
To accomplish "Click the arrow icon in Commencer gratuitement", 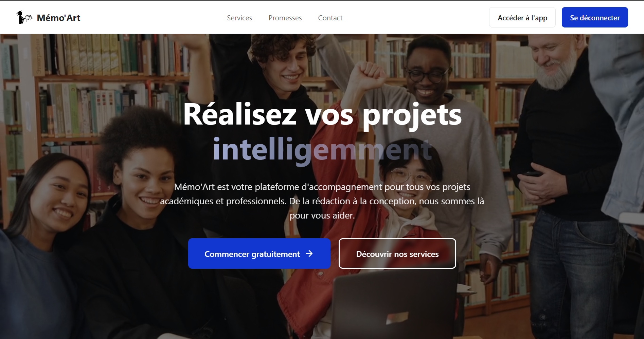I will click(x=309, y=253).
